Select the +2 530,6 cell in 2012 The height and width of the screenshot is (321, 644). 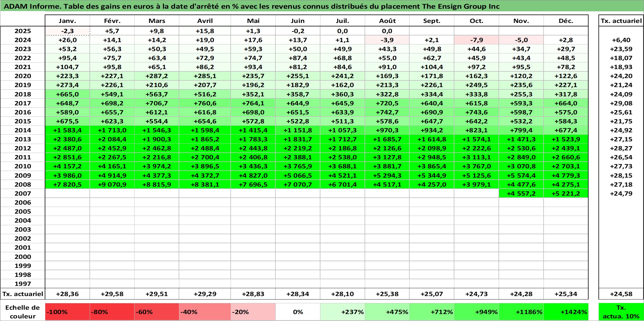click(x=521, y=148)
